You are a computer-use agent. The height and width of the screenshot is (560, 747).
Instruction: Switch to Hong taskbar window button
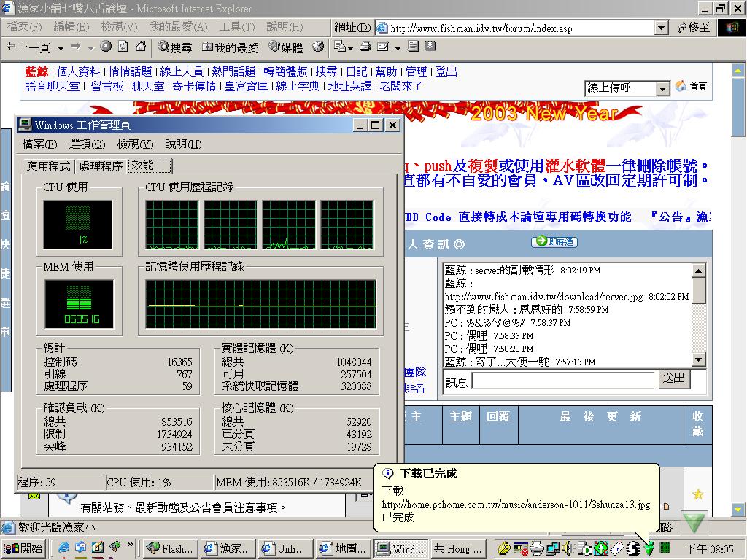click(x=459, y=548)
